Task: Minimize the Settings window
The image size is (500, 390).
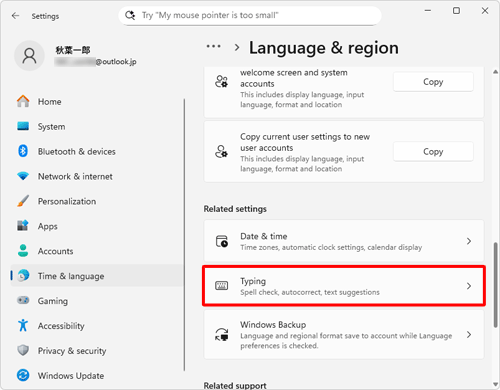Action: click(428, 11)
